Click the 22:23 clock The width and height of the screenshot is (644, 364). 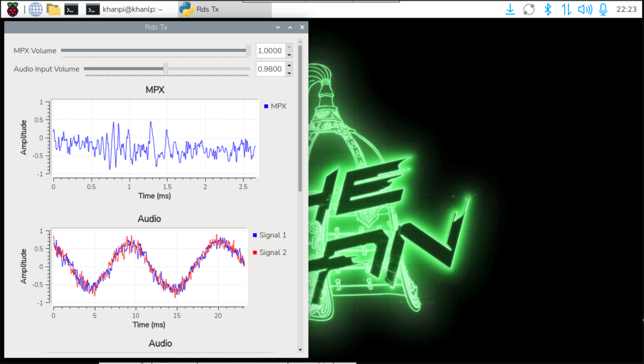pos(626,9)
